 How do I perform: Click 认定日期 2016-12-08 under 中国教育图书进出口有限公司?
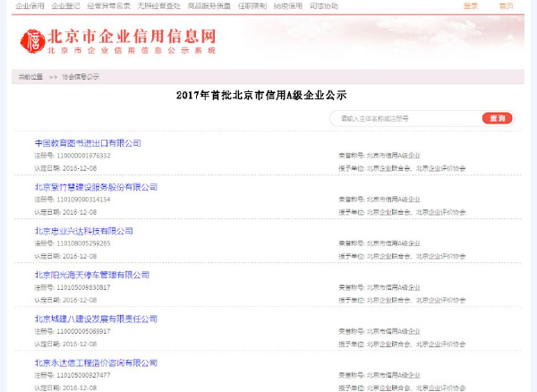[x=65, y=168]
